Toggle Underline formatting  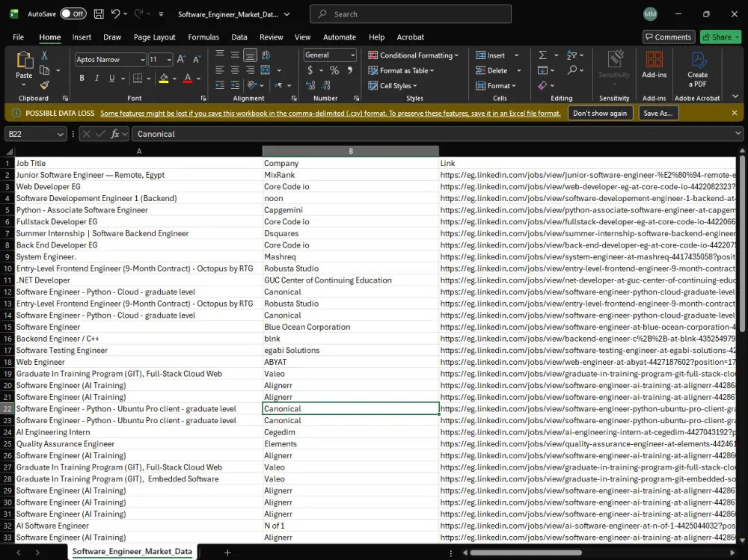pyautogui.click(x=111, y=79)
